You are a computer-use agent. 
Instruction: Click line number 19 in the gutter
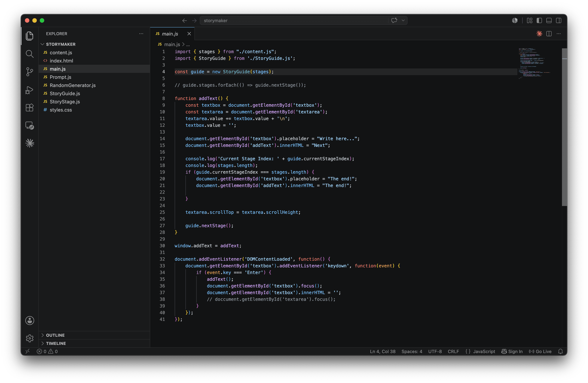[x=162, y=172]
